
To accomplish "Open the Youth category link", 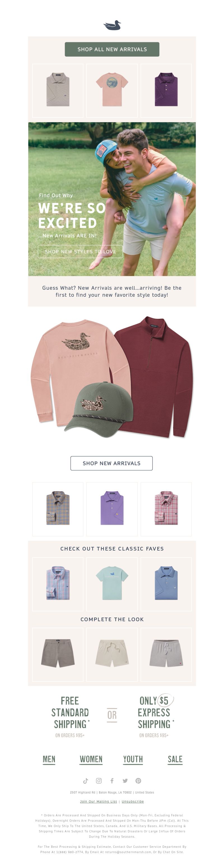I will point(133,759).
